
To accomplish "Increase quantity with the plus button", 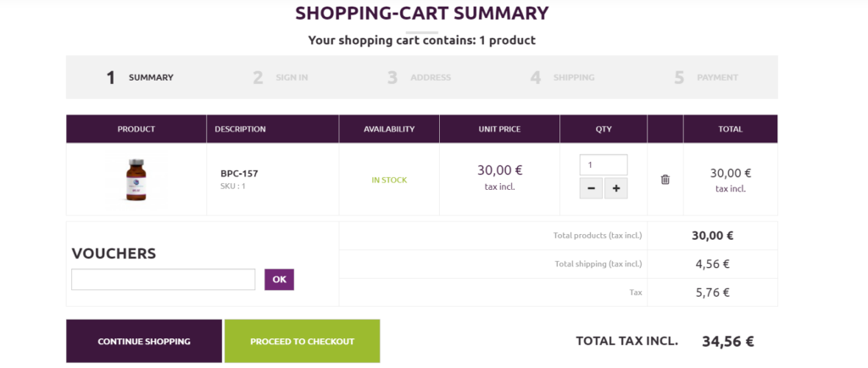I will tap(616, 188).
